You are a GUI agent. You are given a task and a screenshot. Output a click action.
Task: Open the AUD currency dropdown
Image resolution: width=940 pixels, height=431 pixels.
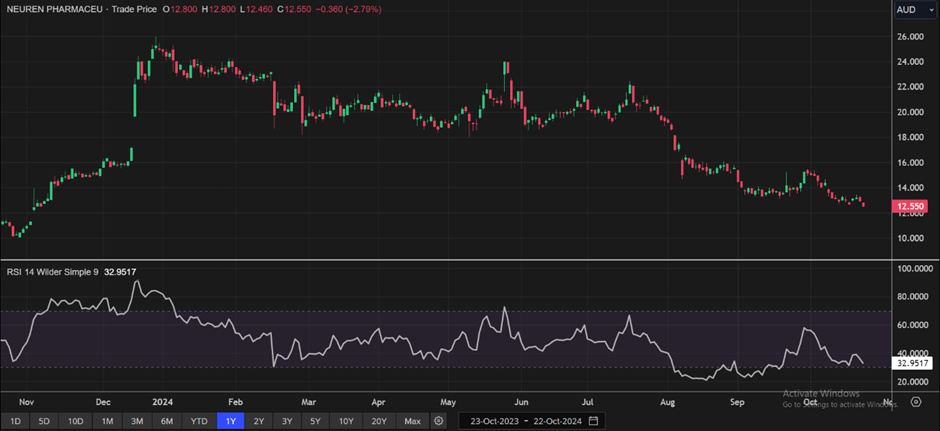[x=914, y=9]
